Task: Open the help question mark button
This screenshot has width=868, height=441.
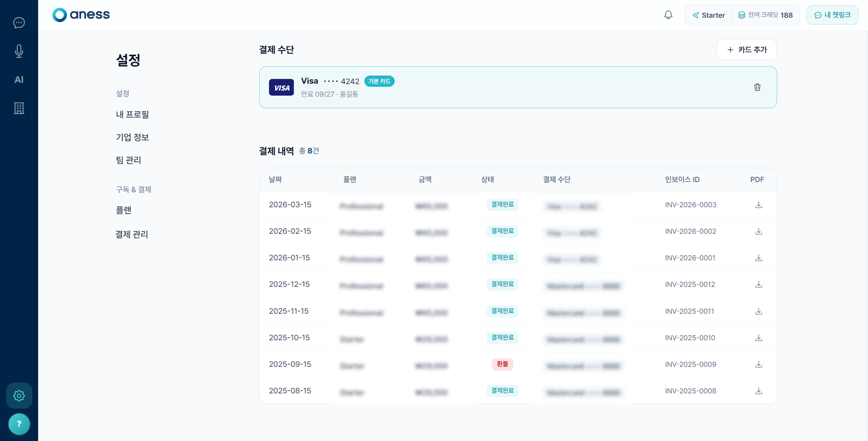Action: (x=19, y=424)
